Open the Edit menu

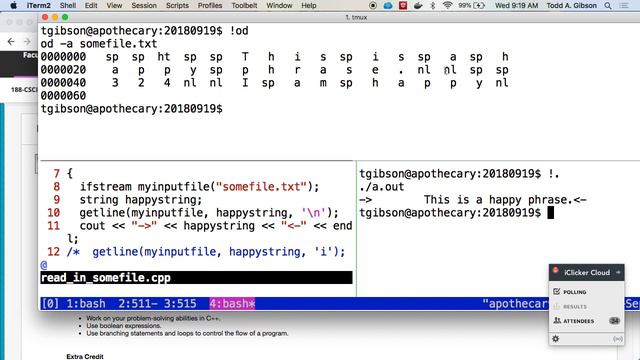tap(91, 6)
